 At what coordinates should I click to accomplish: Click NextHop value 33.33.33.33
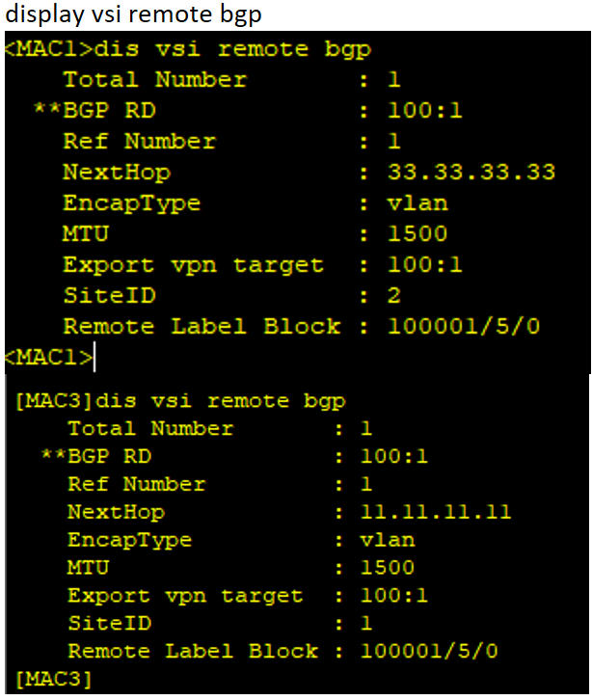(471, 172)
